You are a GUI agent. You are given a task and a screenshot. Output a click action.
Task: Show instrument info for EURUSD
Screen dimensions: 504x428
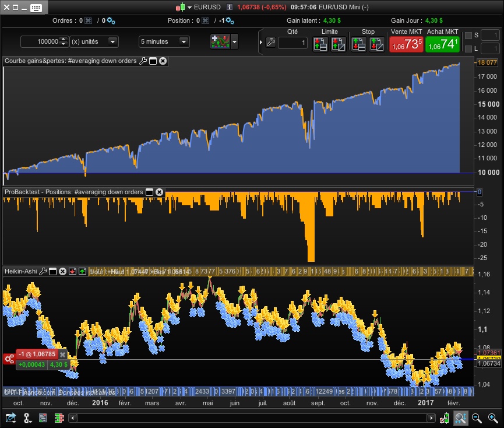(x=229, y=7)
